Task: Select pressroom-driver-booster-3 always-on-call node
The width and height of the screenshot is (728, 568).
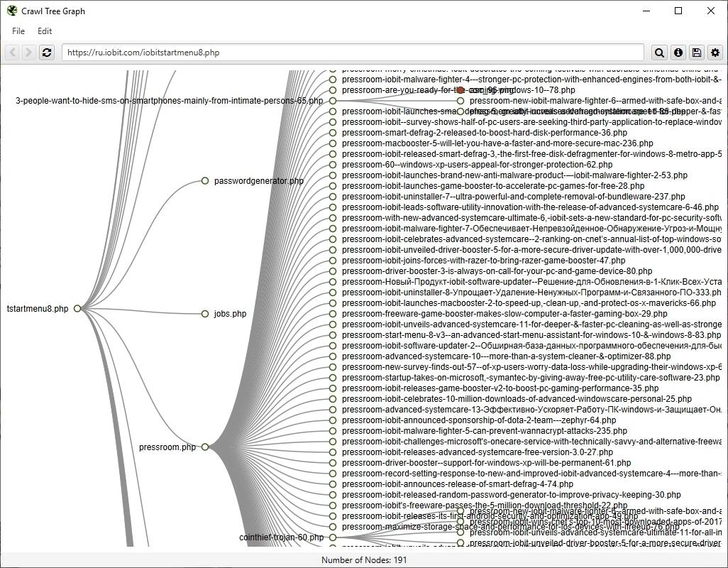Action: click(x=333, y=271)
